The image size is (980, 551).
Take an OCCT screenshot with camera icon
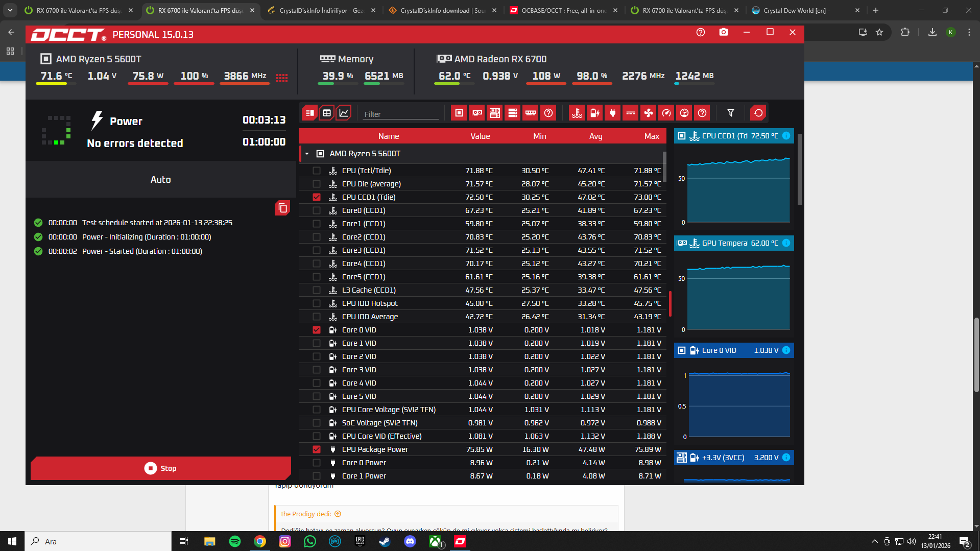pos(724,32)
